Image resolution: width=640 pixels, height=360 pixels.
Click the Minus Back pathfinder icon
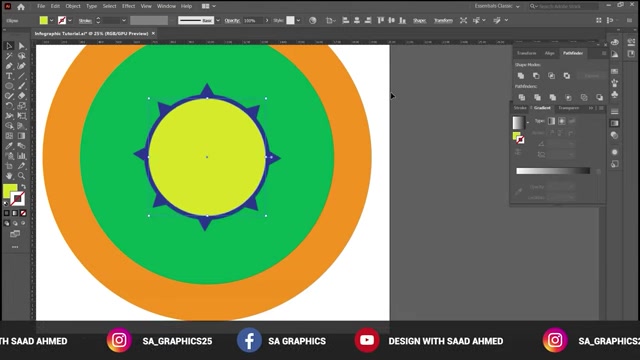coord(599,97)
